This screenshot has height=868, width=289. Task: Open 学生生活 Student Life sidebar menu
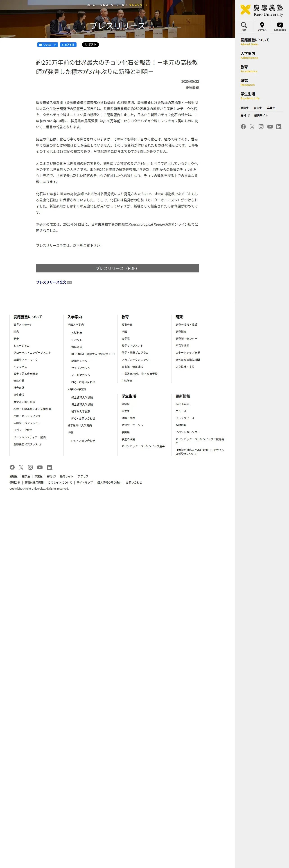(250, 96)
